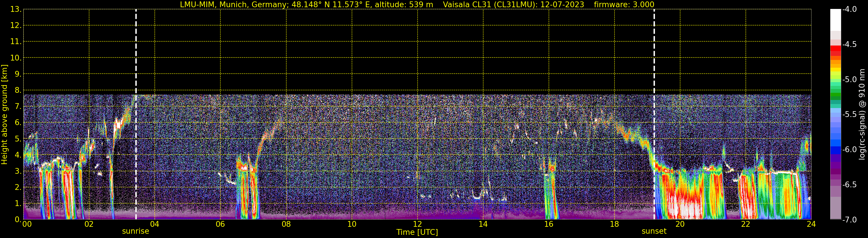Image resolution: width=868 pixels, height=238 pixels.
Task: Click the colorbar tick label '-7.0'
Action: (x=849, y=220)
